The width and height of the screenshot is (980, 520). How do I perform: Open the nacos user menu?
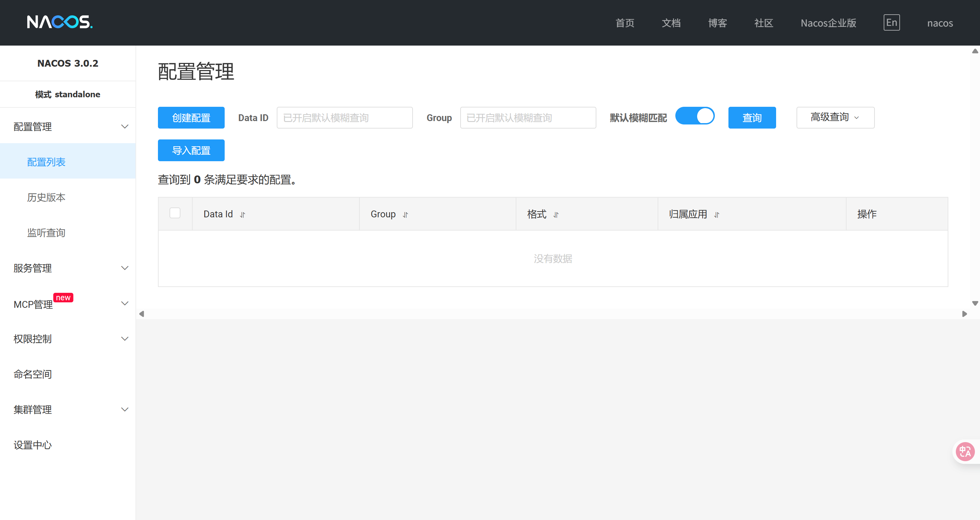[x=940, y=23]
